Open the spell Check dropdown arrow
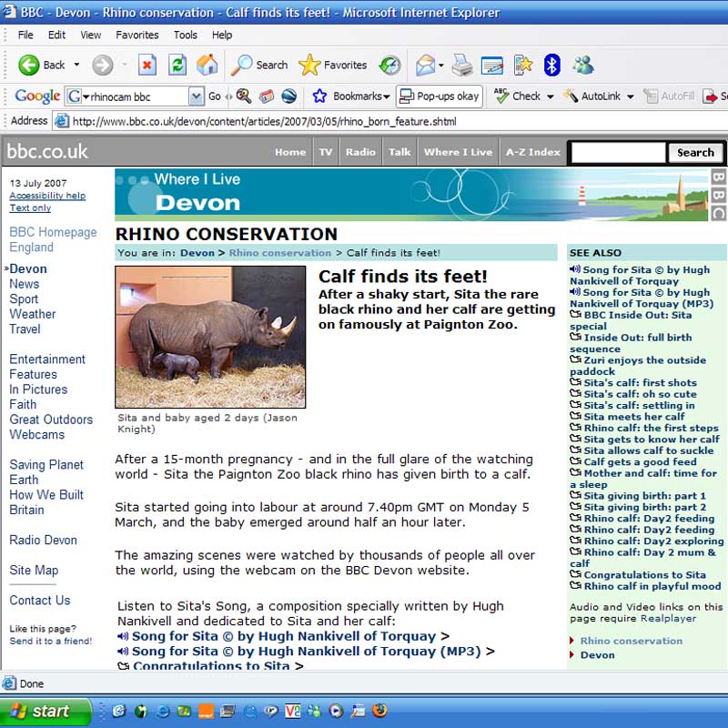The image size is (728, 728). point(548,96)
